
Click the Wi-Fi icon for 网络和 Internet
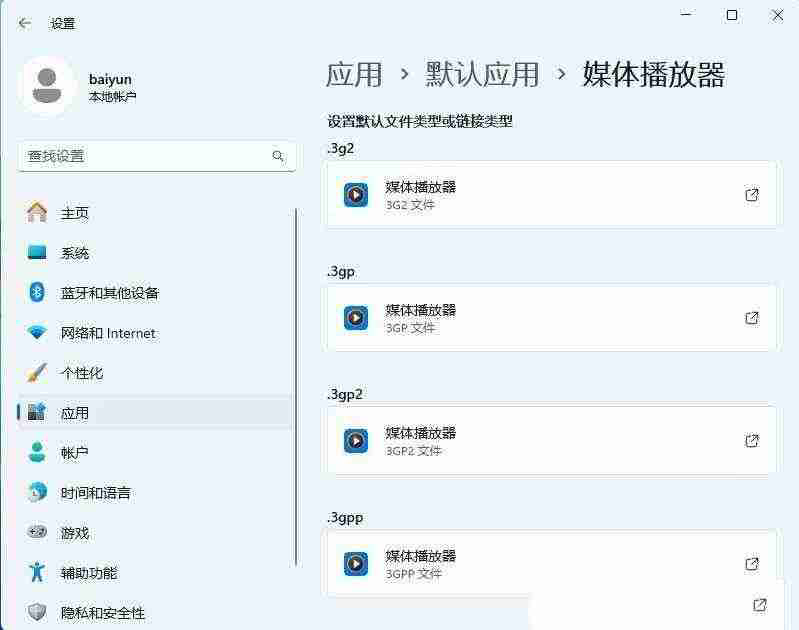[37, 333]
